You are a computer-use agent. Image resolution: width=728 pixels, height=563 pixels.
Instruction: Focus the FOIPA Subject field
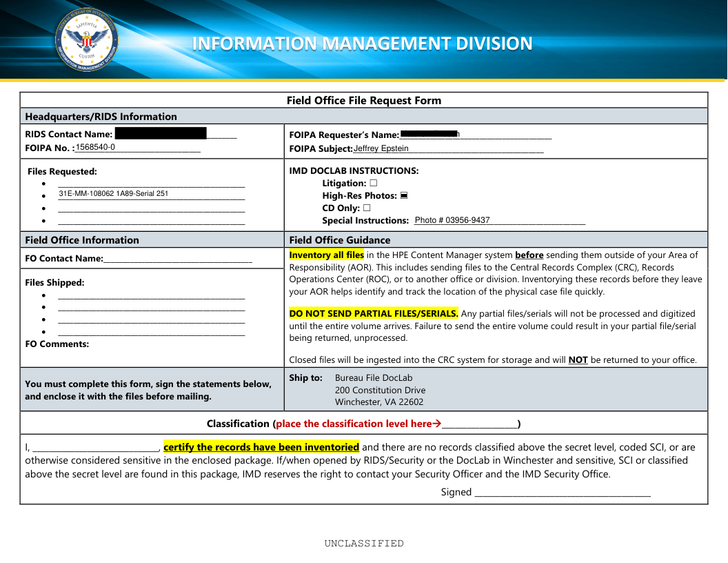pos(448,148)
